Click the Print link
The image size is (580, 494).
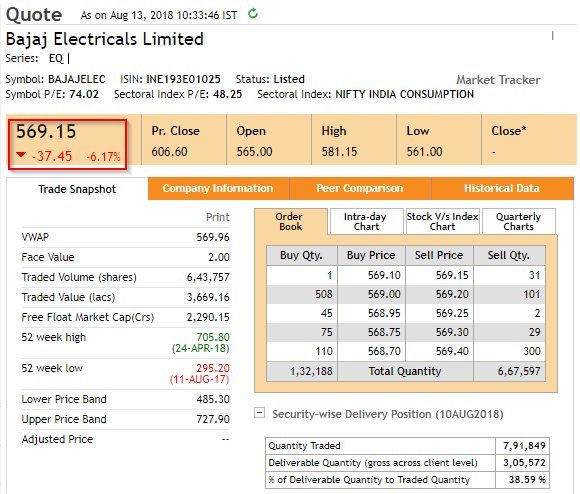tap(218, 217)
